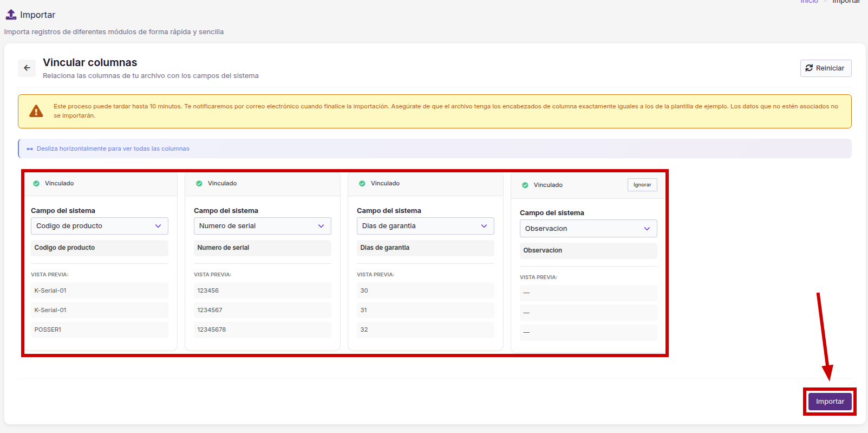Click the Vinculado status text on Numero de serial card
The width and height of the screenshot is (868, 433).
pos(222,184)
